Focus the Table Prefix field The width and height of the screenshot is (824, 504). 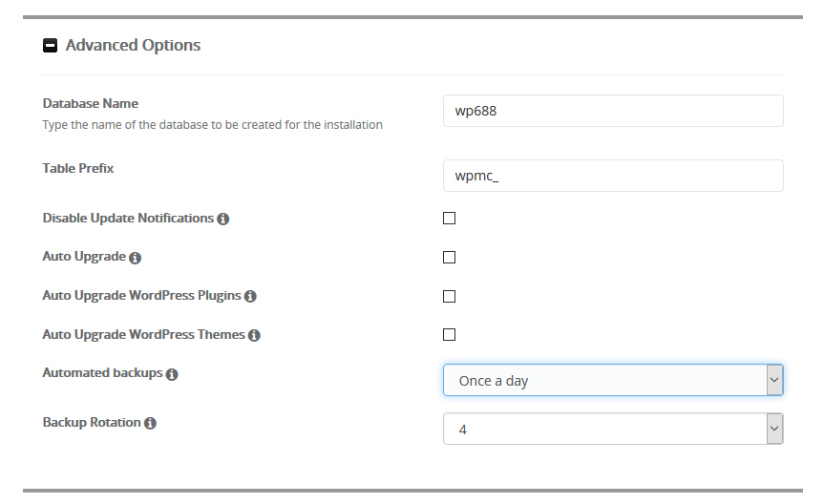click(x=613, y=176)
